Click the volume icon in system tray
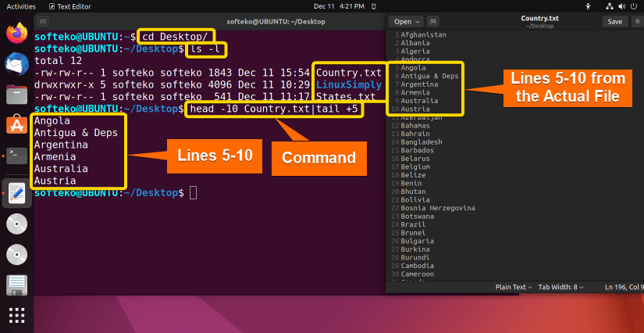 tap(621, 6)
